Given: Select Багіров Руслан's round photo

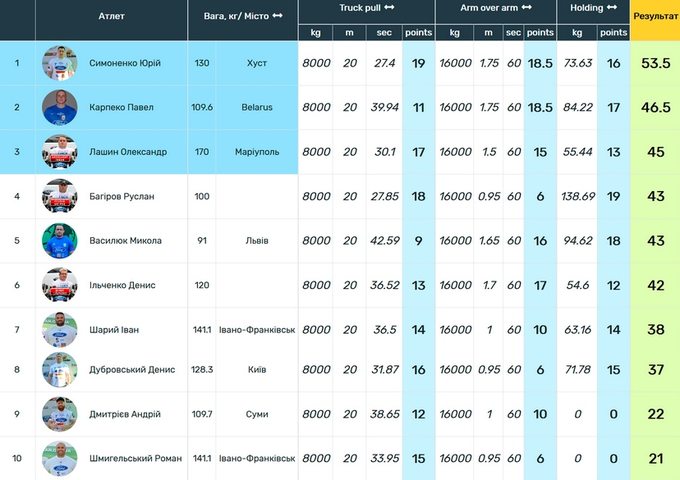Looking at the screenshot, I should 59,196.
